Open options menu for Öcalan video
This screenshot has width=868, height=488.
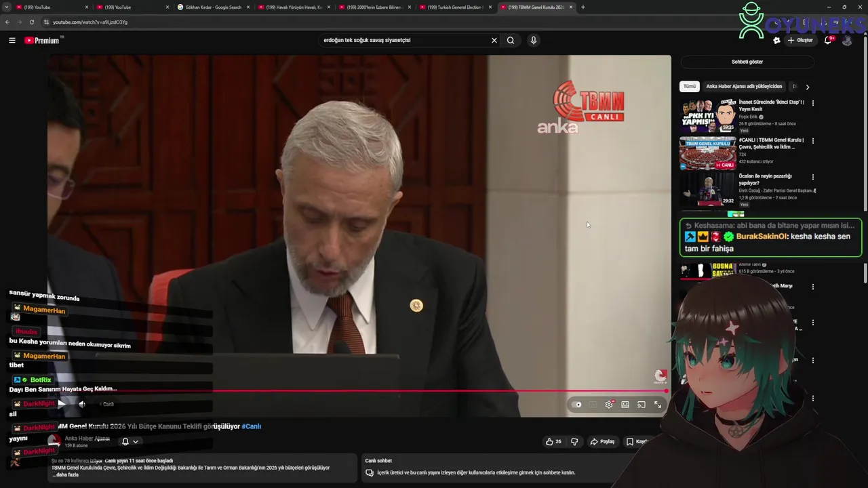point(812,177)
